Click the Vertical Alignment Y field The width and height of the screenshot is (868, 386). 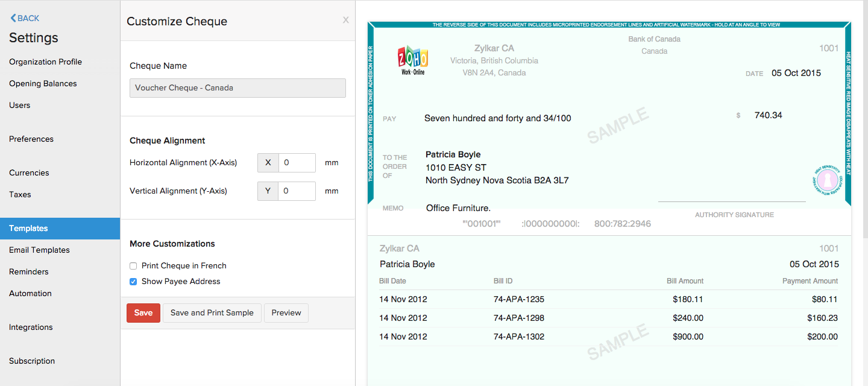pyautogui.click(x=297, y=191)
